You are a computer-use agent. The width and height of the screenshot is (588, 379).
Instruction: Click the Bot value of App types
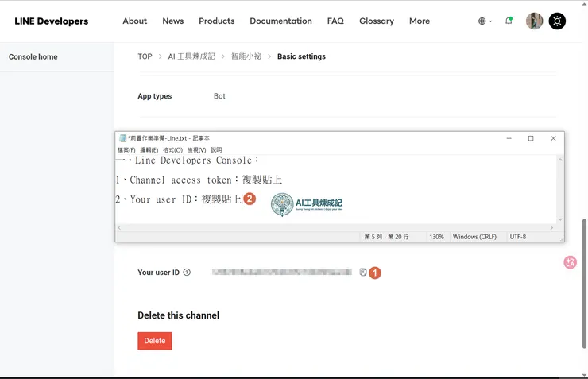click(219, 96)
